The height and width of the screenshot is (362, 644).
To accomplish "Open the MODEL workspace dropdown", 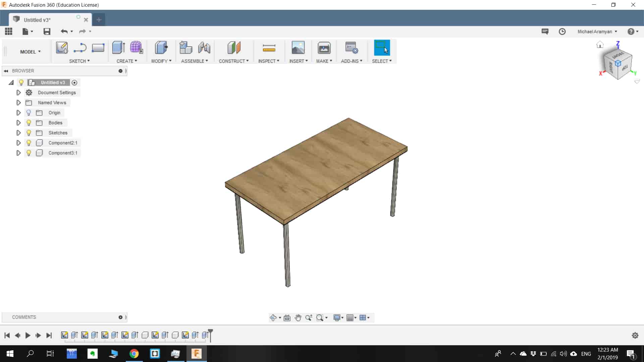I will click(30, 52).
